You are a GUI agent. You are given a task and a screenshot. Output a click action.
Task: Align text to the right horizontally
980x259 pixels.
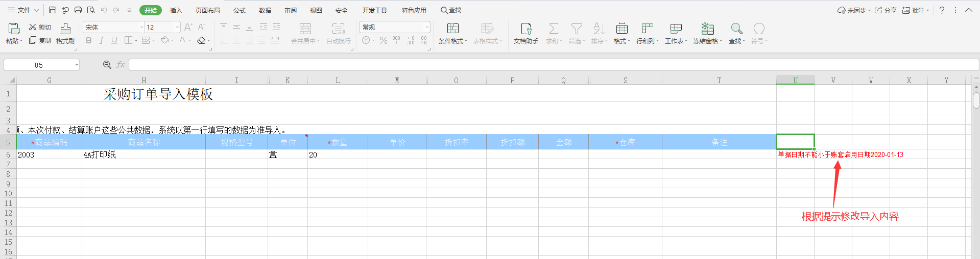click(249, 40)
